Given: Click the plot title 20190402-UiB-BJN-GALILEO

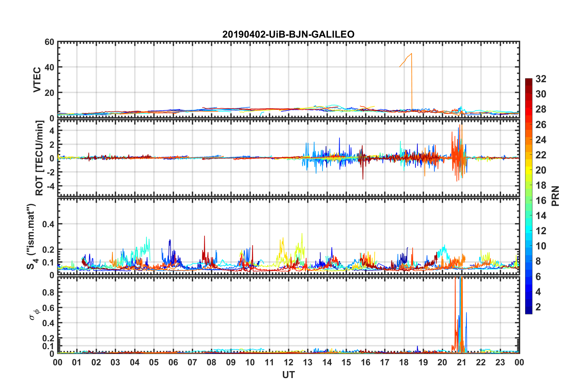Looking at the screenshot, I should [288, 34].
